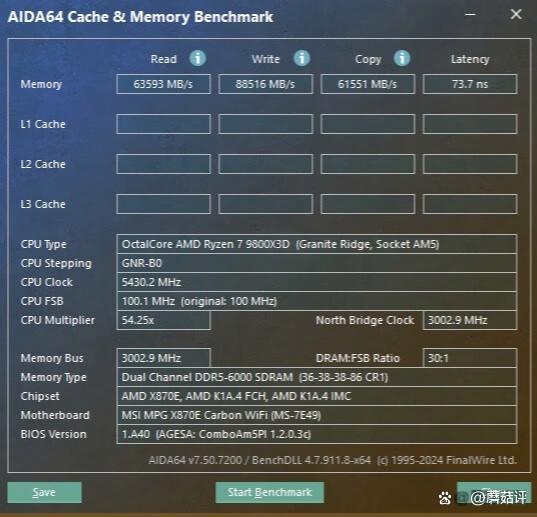Click the empty L1 Cache Read box

[163, 124]
